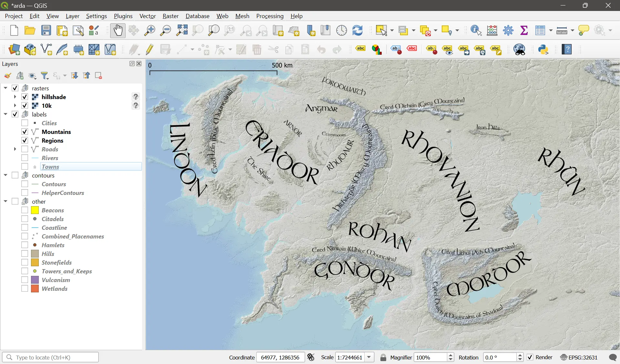Collapse the contours group
This screenshot has height=364, width=620.
click(5, 175)
